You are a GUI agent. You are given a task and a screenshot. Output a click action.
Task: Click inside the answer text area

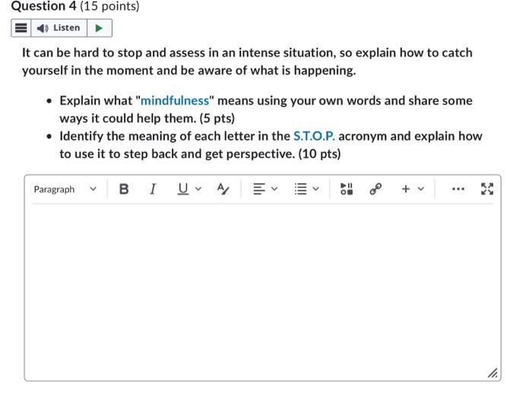point(263,292)
